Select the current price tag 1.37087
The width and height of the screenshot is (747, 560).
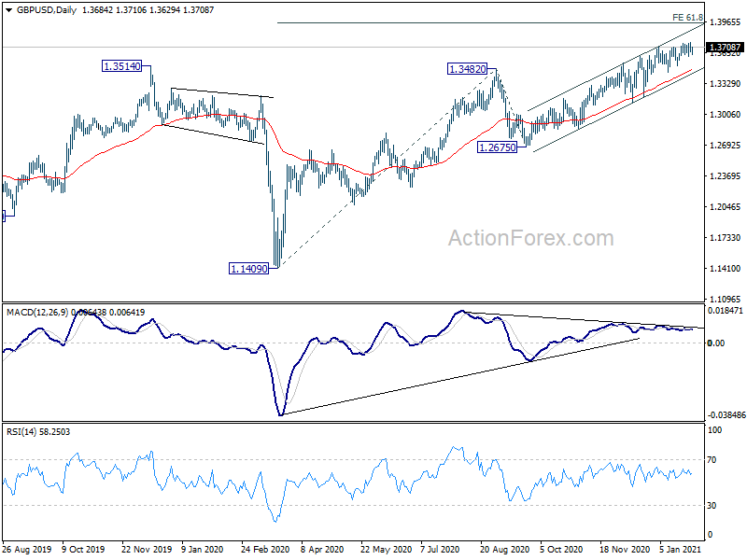click(x=725, y=48)
